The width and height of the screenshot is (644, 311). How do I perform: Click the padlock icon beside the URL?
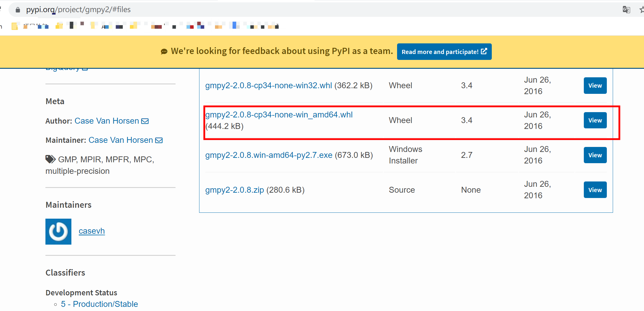coord(18,9)
